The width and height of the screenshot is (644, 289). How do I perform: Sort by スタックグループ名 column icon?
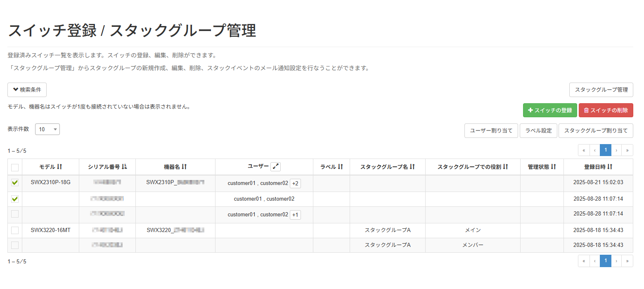click(412, 167)
